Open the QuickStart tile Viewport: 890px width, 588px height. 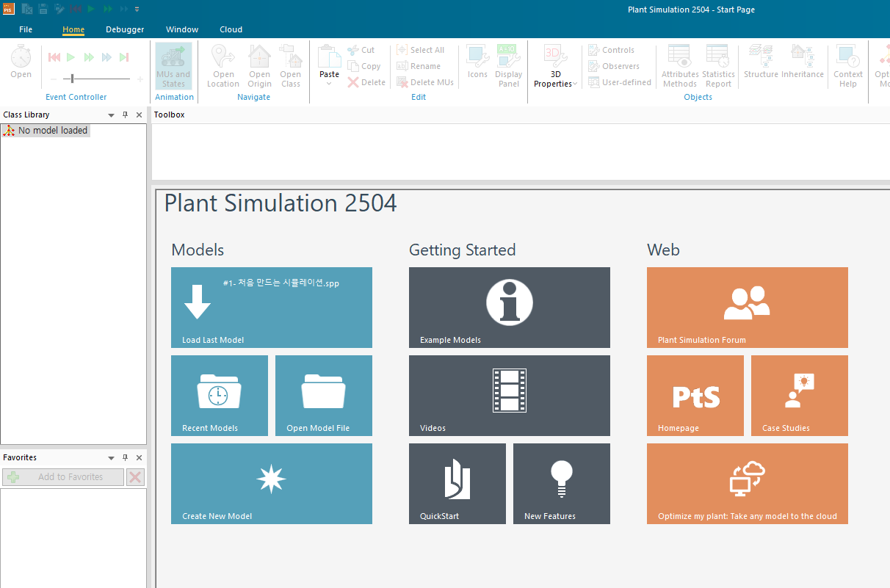(x=457, y=484)
